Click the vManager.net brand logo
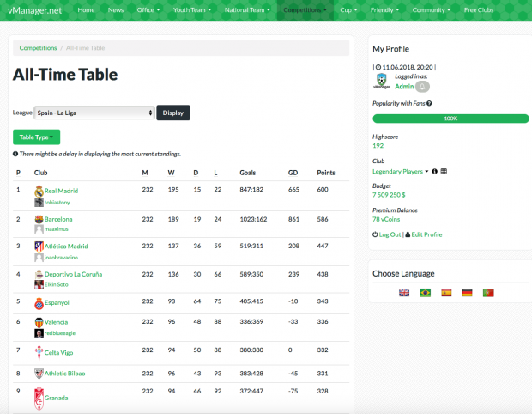The image size is (532, 414). pos(35,10)
